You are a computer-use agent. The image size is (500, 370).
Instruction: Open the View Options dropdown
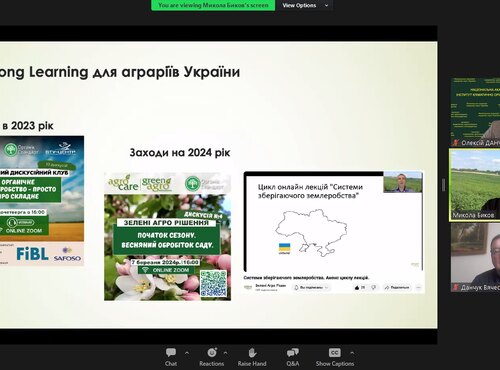(x=305, y=5)
